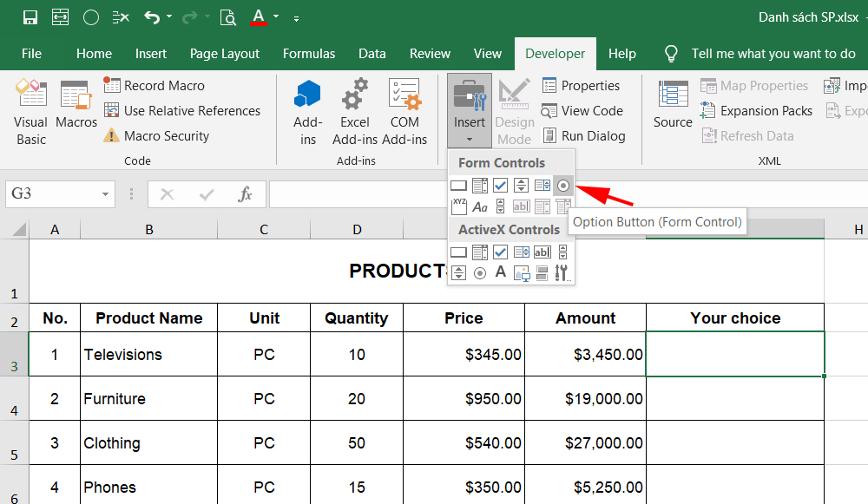This screenshot has height=504, width=868.
Task: Insert a Check Box form control
Action: coord(501,186)
